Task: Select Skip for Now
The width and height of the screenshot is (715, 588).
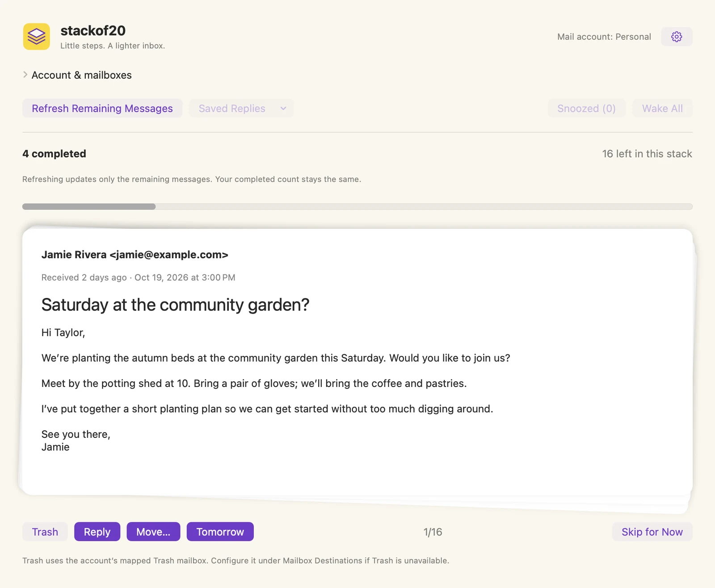Action: click(x=652, y=532)
